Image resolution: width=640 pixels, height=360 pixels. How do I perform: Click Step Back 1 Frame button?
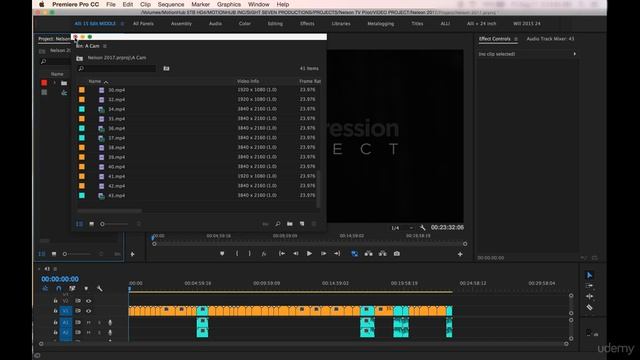[296, 253]
